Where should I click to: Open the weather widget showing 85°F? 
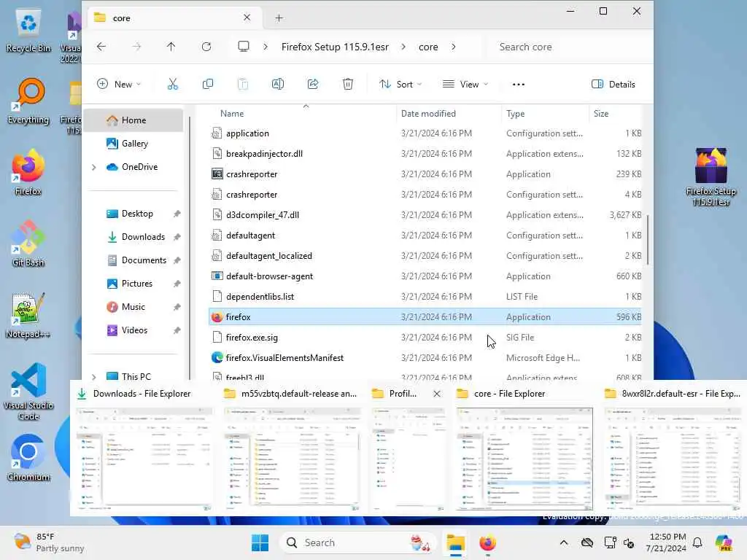49,542
